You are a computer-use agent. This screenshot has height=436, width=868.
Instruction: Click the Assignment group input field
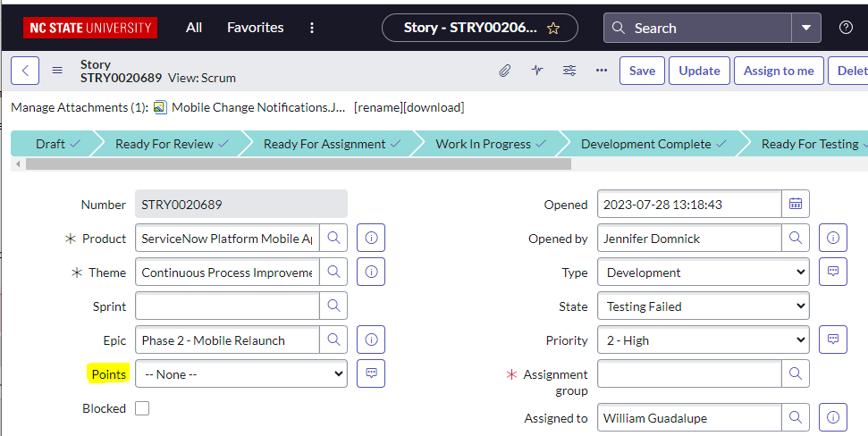689,374
